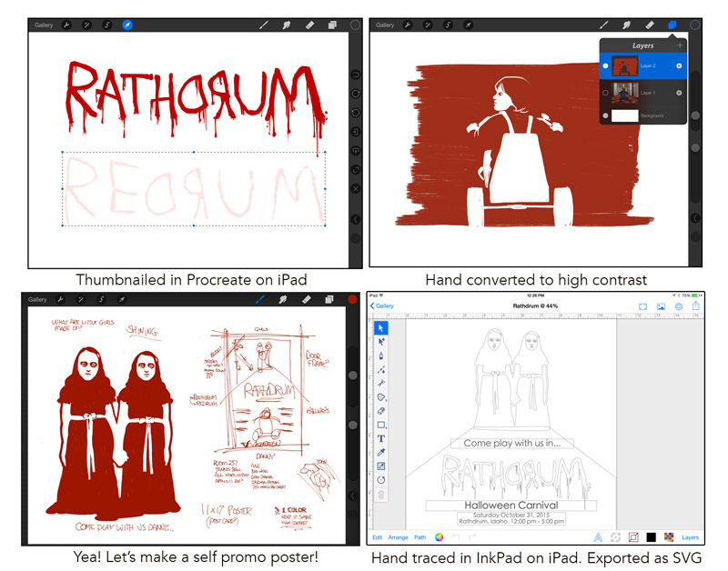This screenshot has height=571, width=728.
Task: Tap the dark color circle in top-left Procreate
Action: [355, 25]
